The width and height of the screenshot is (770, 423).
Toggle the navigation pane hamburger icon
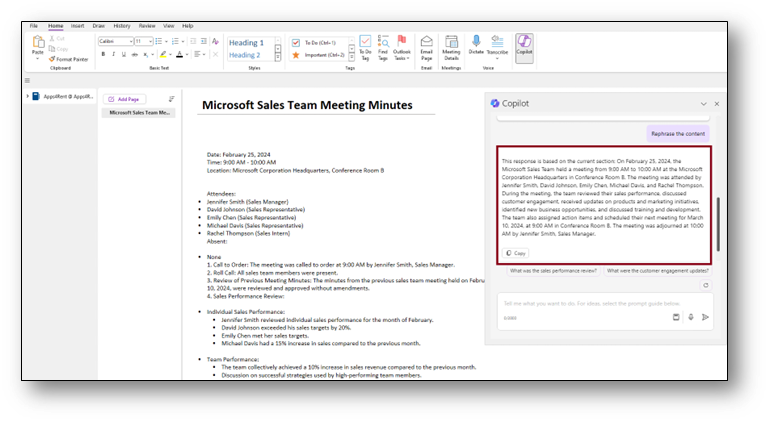[x=28, y=81]
